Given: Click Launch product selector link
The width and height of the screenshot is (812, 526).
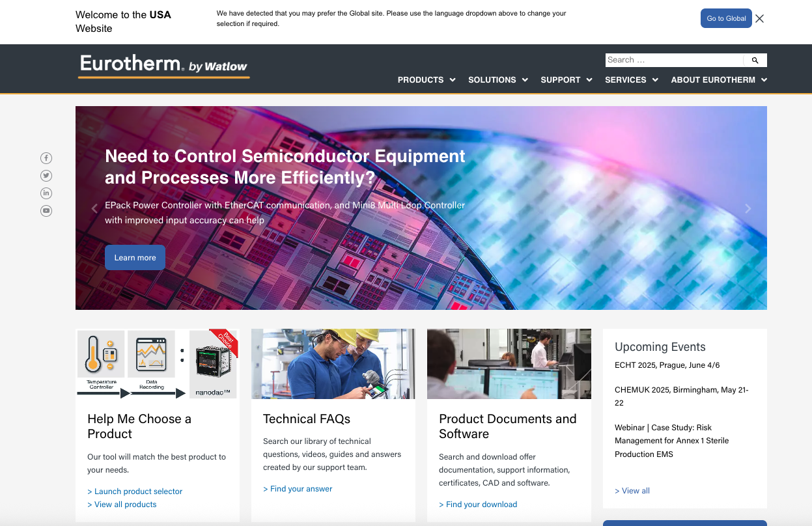Looking at the screenshot, I should click(135, 491).
